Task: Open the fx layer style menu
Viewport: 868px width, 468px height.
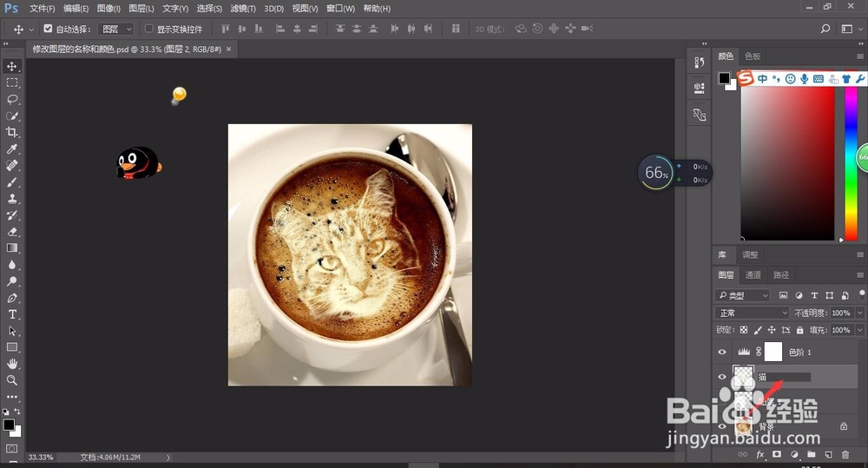Action: pyautogui.click(x=760, y=454)
